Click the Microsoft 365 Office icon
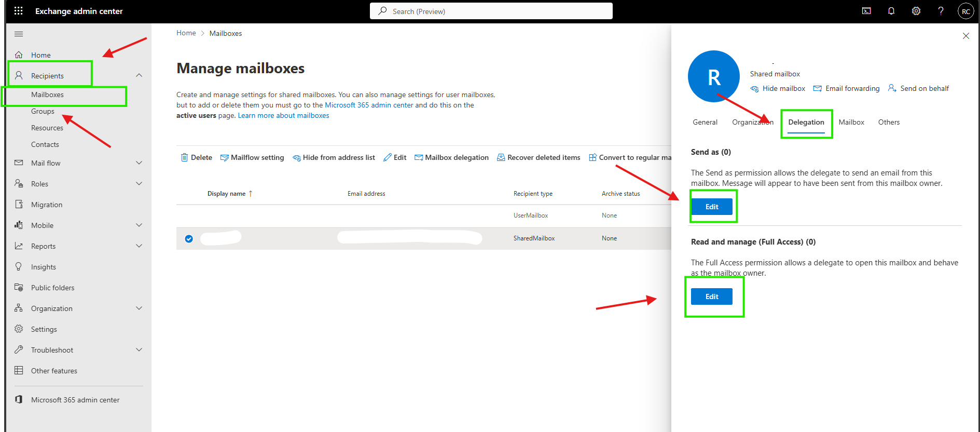The height and width of the screenshot is (432, 980). click(x=19, y=400)
